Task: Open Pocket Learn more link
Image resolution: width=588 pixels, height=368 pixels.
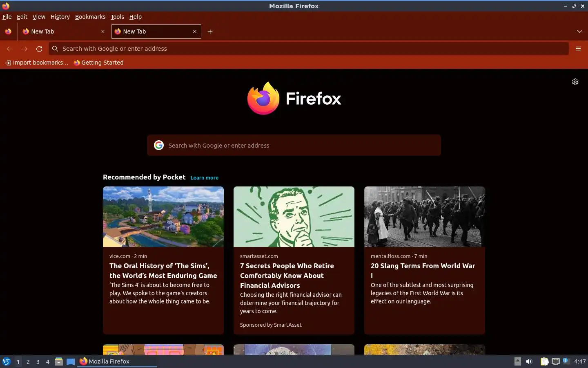Action: click(205, 178)
